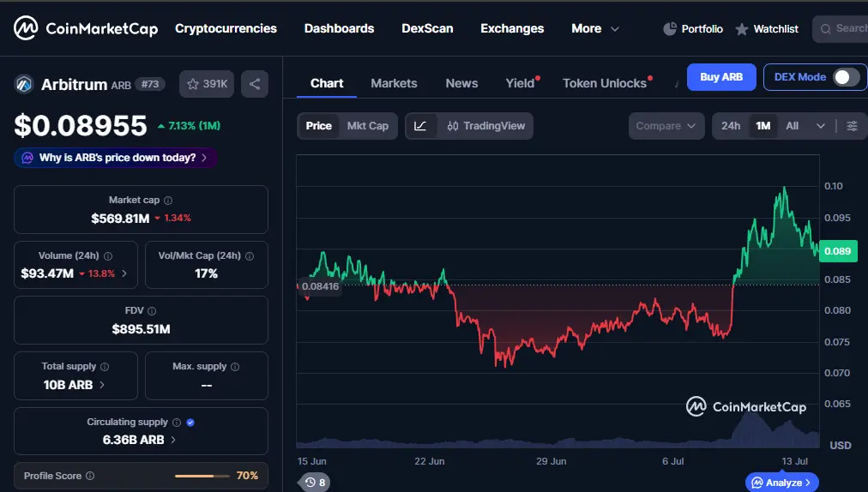Image resolution: width=868 pixels, height=492 pixels.
Task: Add Arbitrum to watchlist via star button
Action: click(x=207, y=84)
